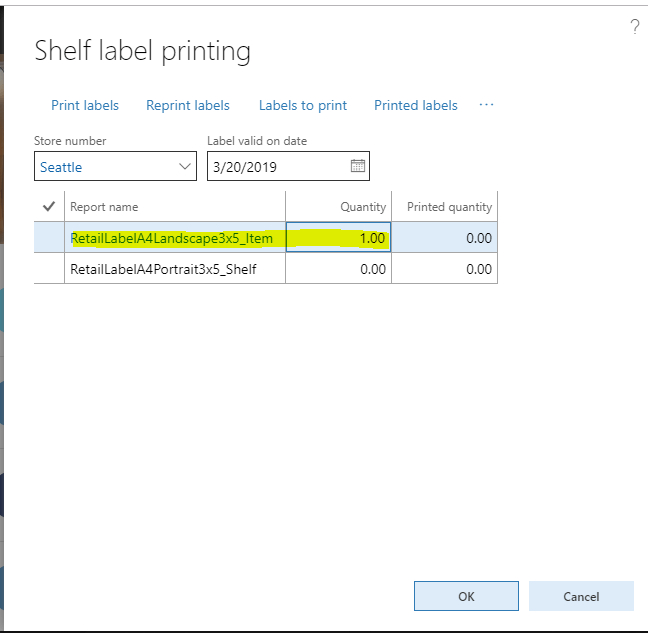Viewport: 648px width, 633px height.
Task: Open Labels to print menu item
Action: (303, 105)
